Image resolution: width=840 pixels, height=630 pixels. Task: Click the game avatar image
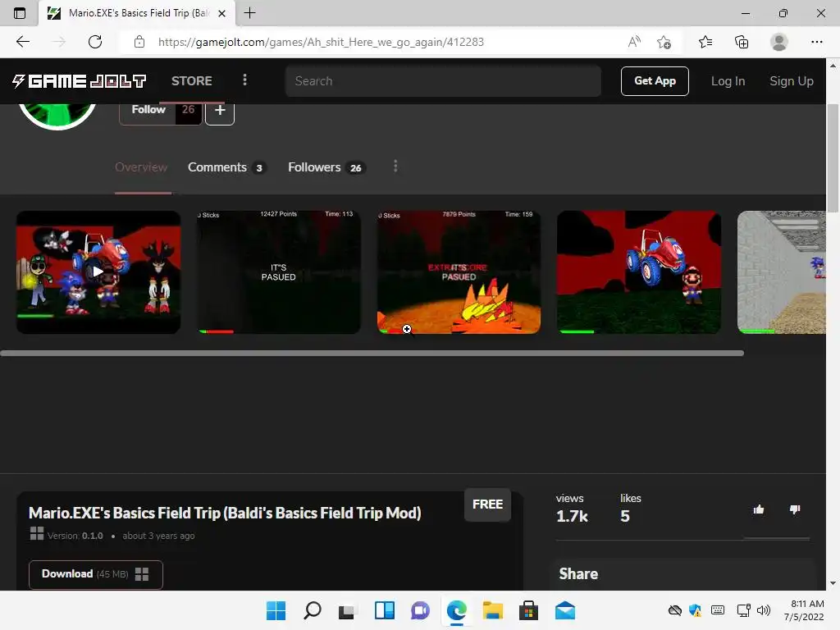57,115
